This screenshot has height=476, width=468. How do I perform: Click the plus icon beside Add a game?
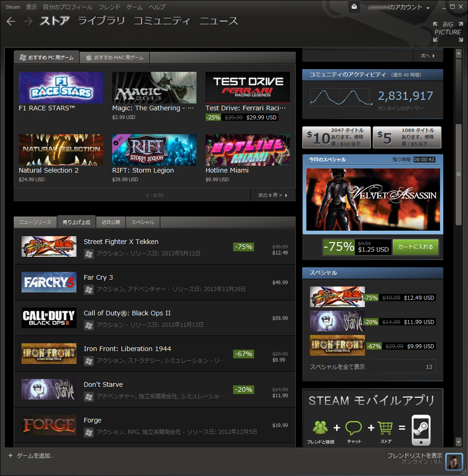[11, 455]
